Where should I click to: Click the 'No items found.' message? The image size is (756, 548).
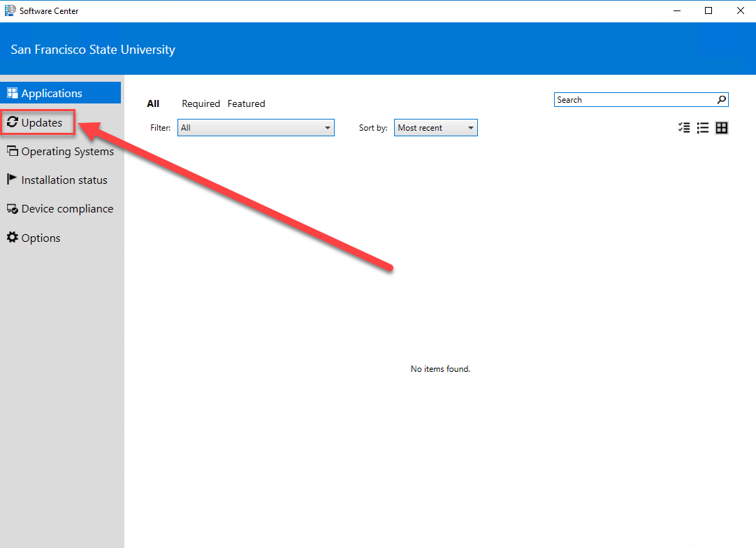pyautogui.click(x=440, y=369)
